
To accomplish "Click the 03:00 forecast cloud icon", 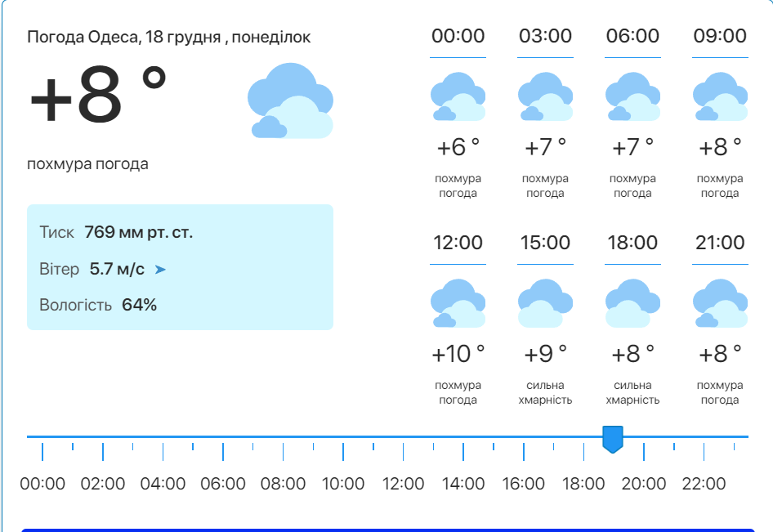I will (545, 96).
